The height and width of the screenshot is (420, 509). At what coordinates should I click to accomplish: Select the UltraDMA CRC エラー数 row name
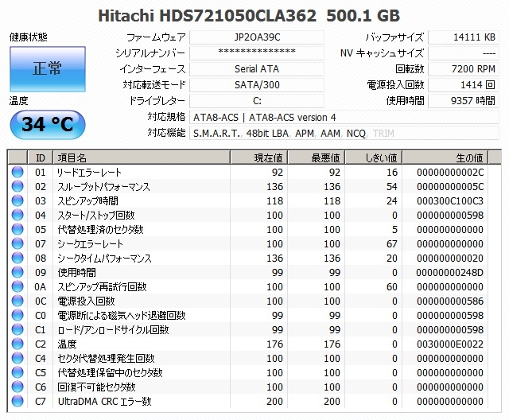(x=104, y=401)
